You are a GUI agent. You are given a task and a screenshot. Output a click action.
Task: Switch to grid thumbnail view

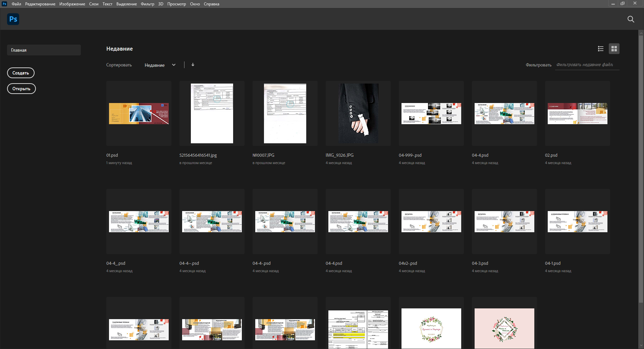coord(614,49)
